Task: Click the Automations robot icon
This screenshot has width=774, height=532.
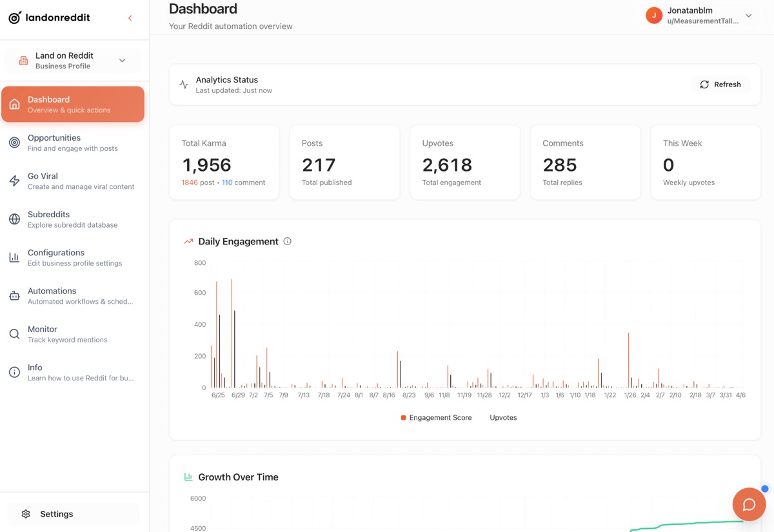Action: (x=14, y=296)
